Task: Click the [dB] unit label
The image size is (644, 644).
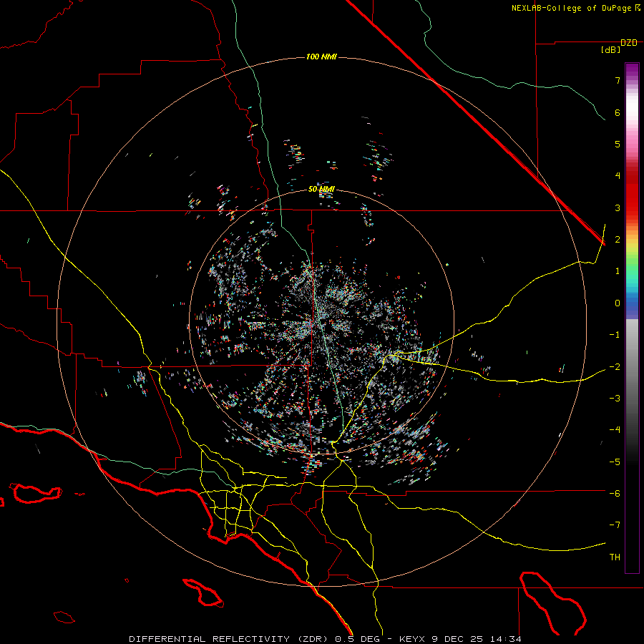Action: click(x=611, y=50)
